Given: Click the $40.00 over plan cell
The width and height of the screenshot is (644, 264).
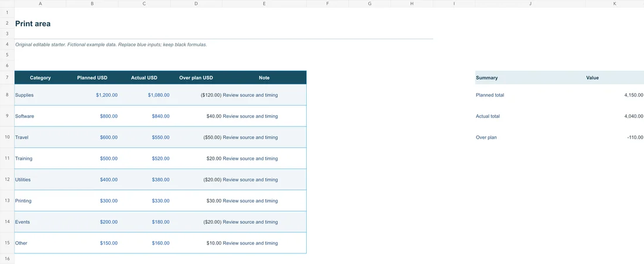Looking at the screenshot, I should coord(196,116).
